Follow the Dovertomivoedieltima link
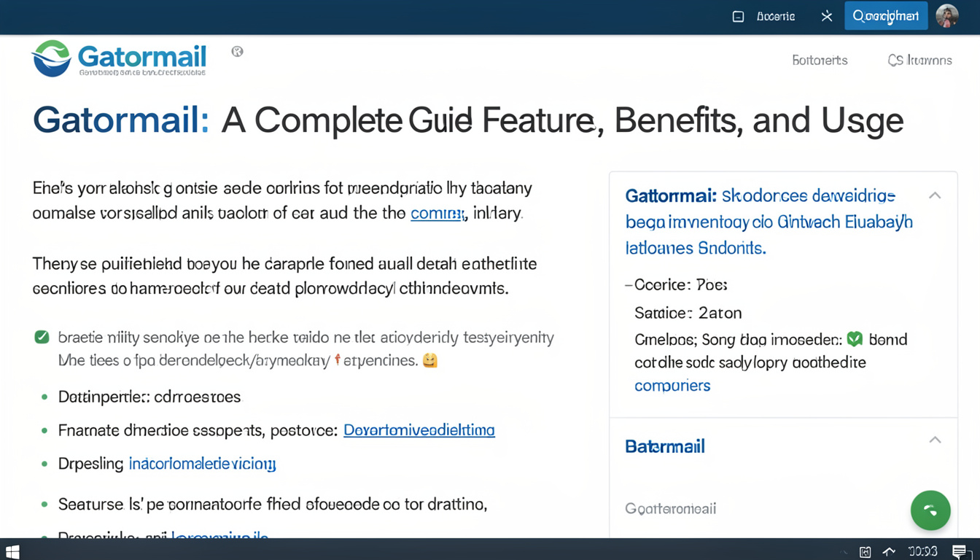 419,430
